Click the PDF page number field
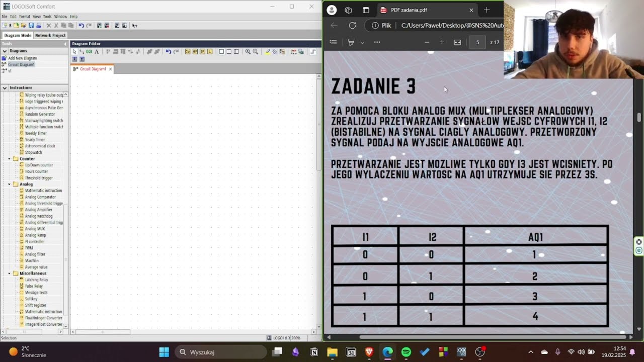The width and height of the screenshot is (644, 362). coord(477,42)
